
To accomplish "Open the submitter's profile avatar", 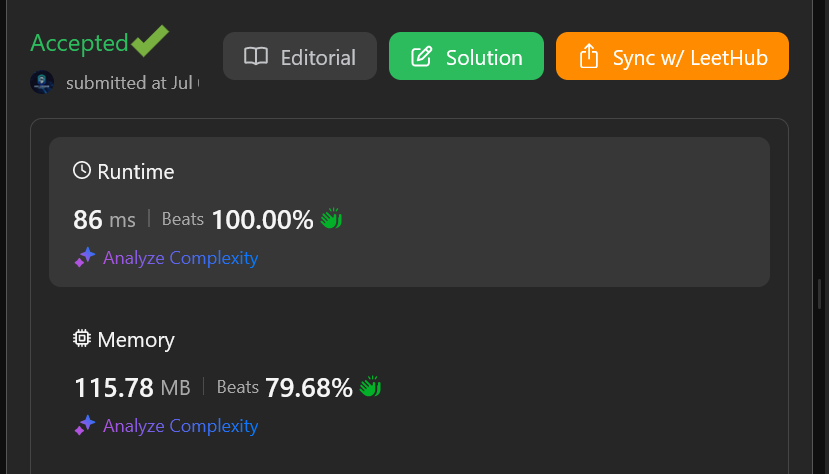I will (43, 83).
